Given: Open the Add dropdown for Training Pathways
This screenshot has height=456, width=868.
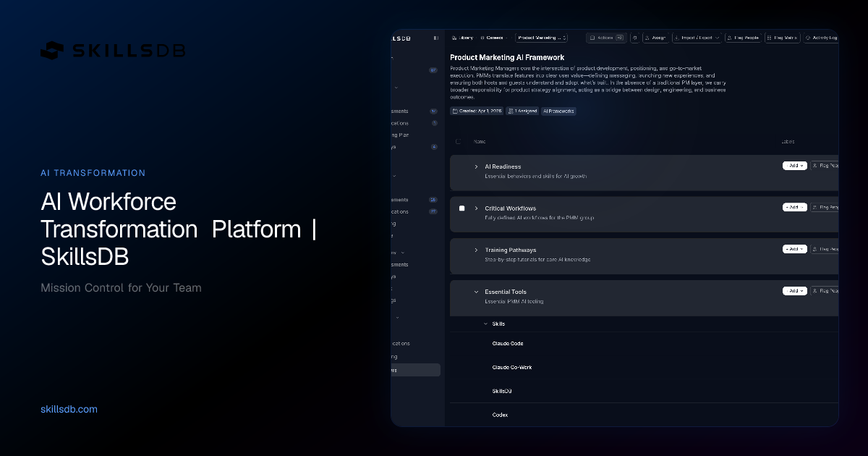Looking at the screenshot, I should [795, 249].
